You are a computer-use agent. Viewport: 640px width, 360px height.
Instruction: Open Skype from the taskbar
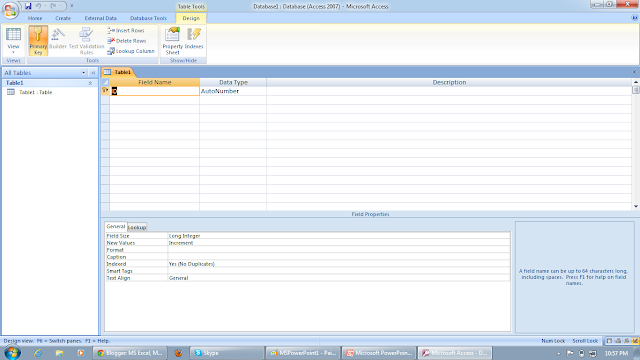227,353
